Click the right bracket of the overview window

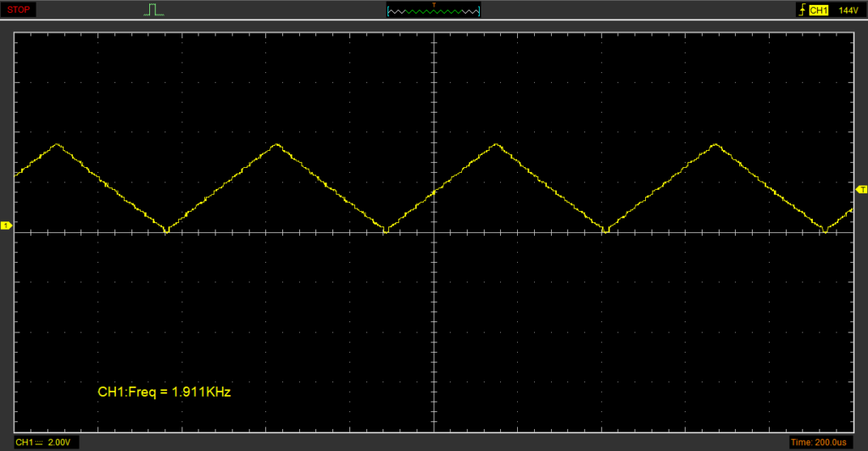tap(481, 11)
